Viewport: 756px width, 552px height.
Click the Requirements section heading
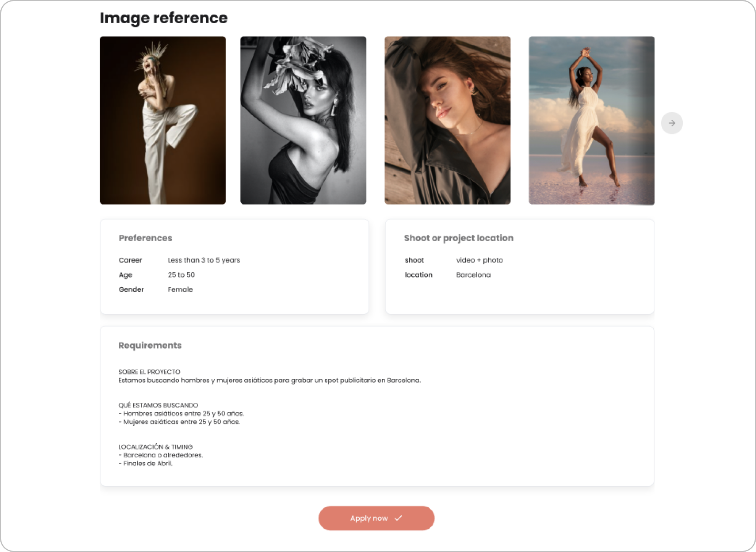coord(150,345)
